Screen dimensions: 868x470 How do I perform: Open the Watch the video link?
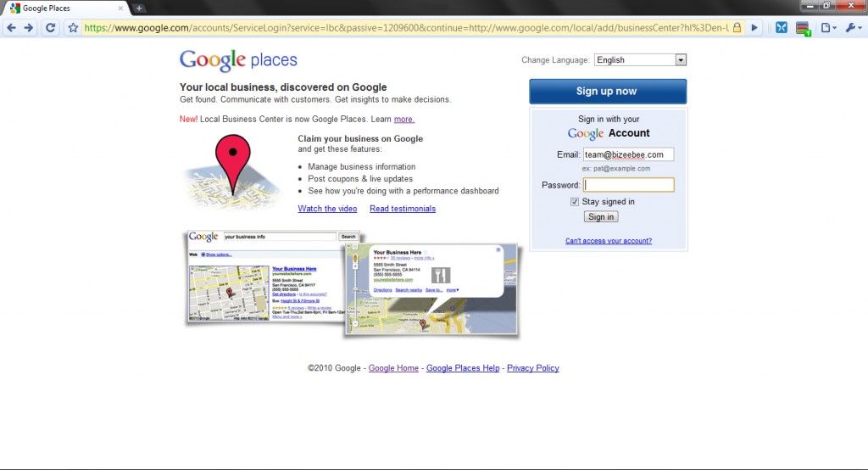[327, 209]
